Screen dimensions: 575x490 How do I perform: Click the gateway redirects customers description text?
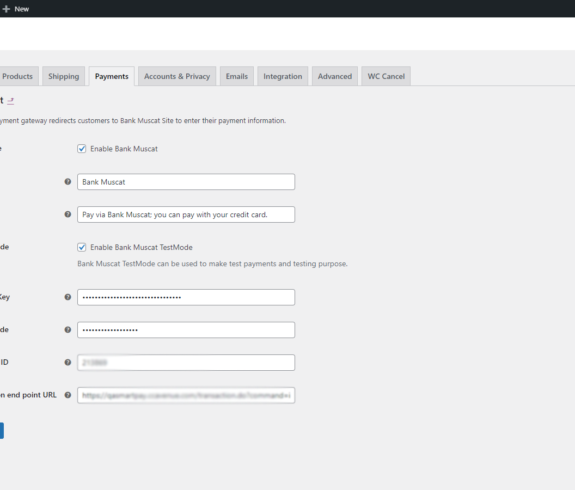pos(143,121)
